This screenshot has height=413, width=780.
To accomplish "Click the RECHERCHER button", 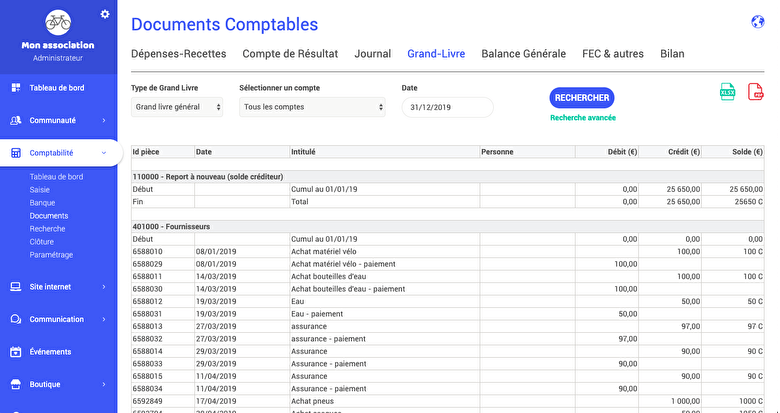I will click(x=582, y=98).
